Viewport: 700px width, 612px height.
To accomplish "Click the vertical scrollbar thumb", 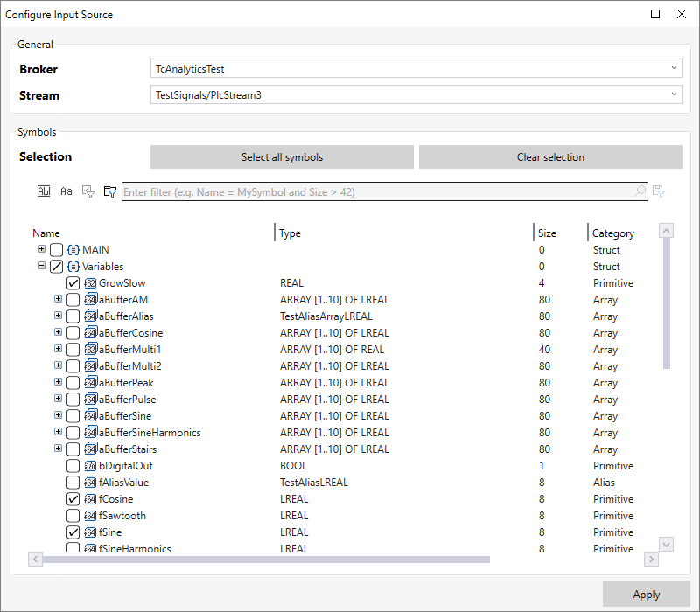I will [x=667, y=303].
